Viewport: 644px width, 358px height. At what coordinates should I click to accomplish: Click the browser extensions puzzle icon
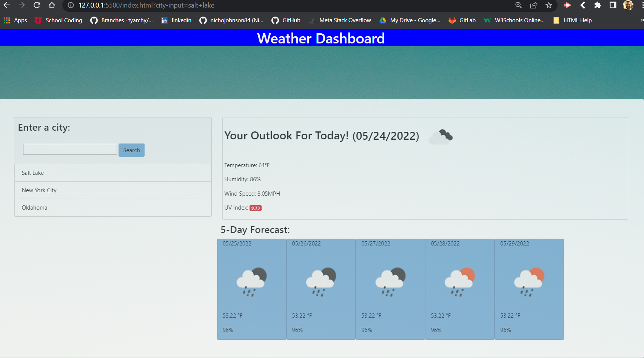coord(598,5)
